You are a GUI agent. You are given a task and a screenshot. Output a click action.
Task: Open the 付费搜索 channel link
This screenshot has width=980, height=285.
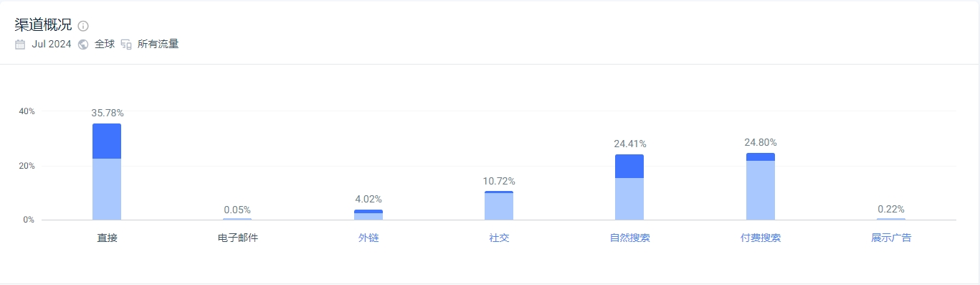point(761,238)
